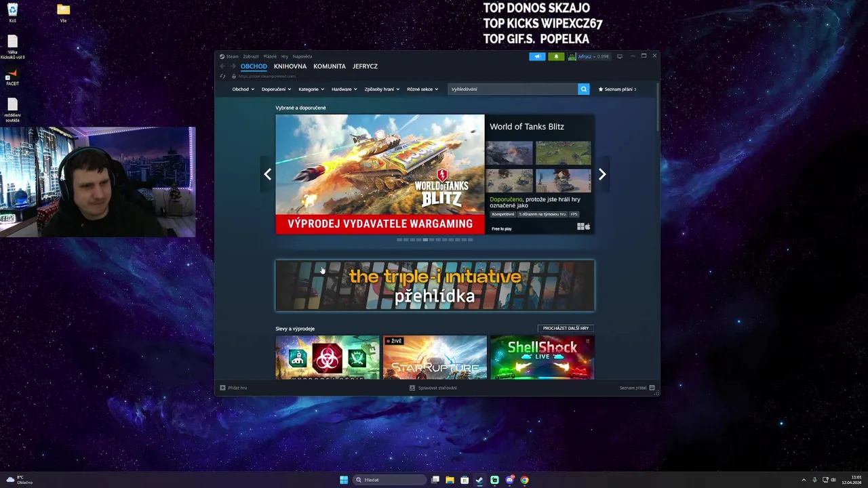
Task: Open the green notifications bell
Action: pyautogui.click(x=556, y=56)
